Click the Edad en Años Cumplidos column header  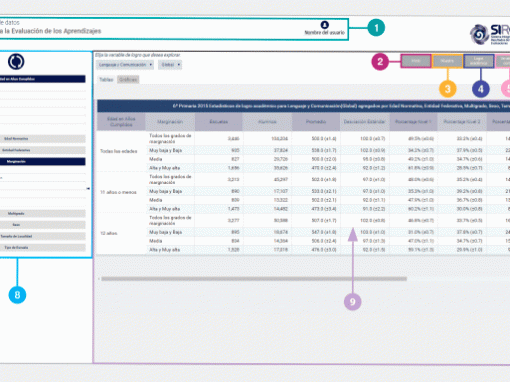click(x=121, y=122)
